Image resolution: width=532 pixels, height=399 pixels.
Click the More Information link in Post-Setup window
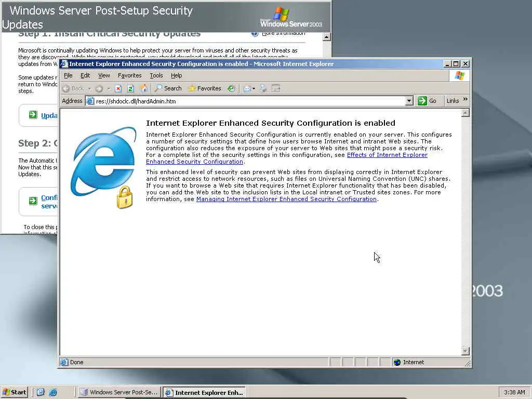[x=283, y=33]
